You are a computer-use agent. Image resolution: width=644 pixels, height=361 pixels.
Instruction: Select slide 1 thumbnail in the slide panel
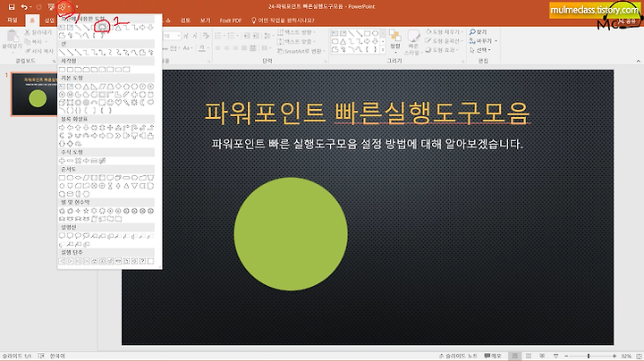34,95
